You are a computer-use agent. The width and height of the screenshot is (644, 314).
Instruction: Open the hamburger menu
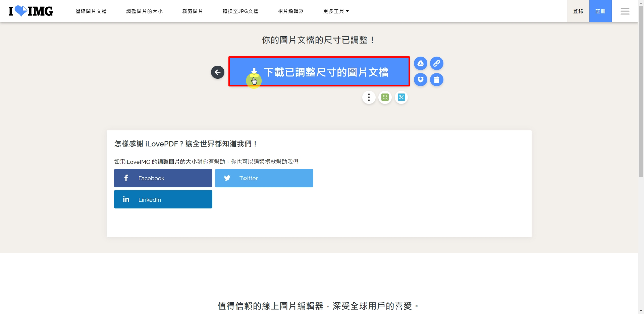click(x=625, y=11)
